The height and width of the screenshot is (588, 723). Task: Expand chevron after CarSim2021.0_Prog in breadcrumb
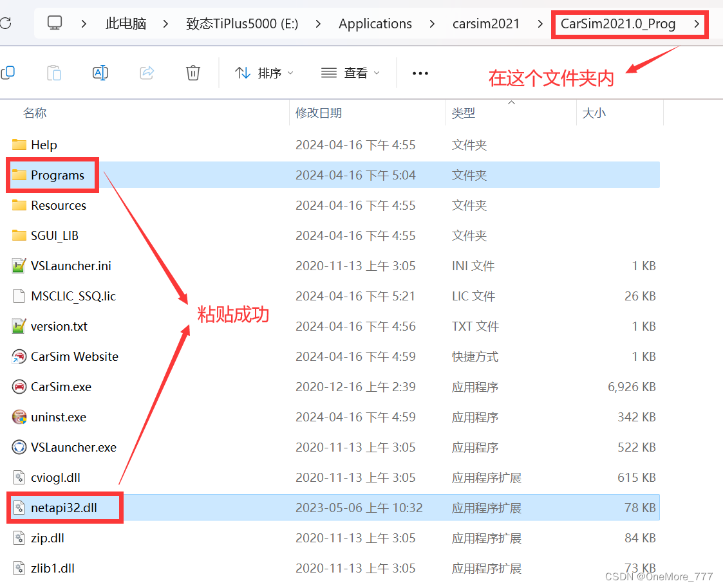(x=697, y=24)
